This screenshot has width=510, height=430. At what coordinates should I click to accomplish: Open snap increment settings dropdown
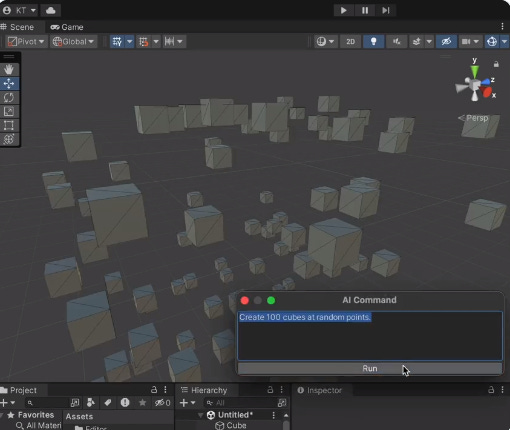coord(174,42)
